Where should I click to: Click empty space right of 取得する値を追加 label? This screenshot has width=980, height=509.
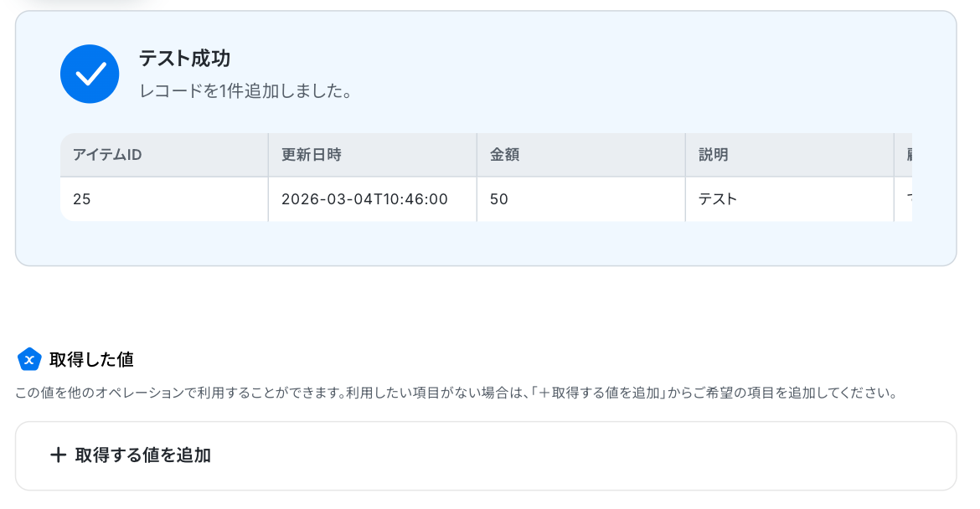click(563, 456)
